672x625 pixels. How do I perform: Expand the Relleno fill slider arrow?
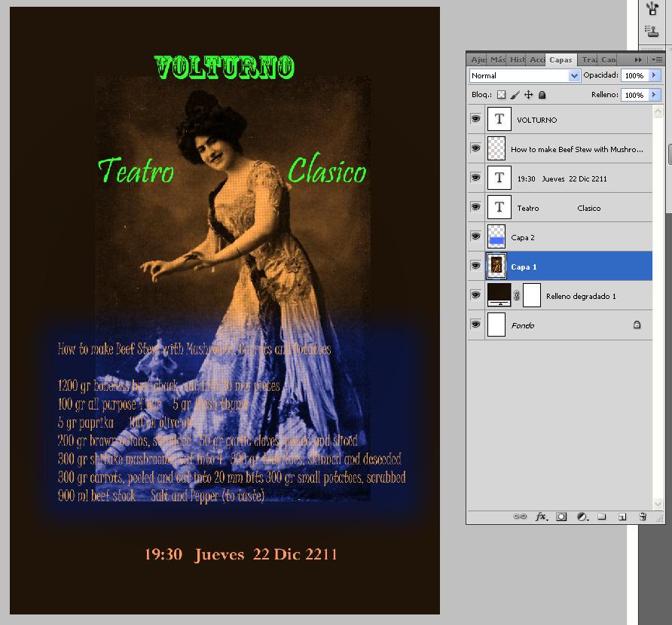(654, 95)
